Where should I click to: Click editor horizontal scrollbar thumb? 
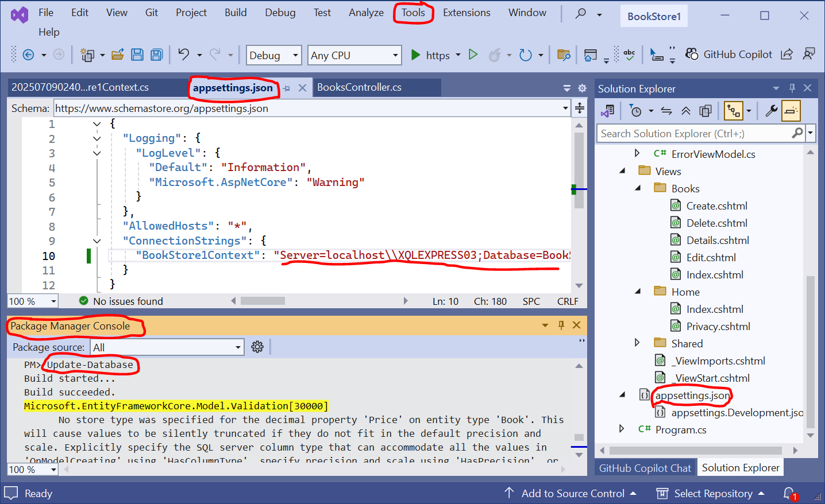click(263, 301)
